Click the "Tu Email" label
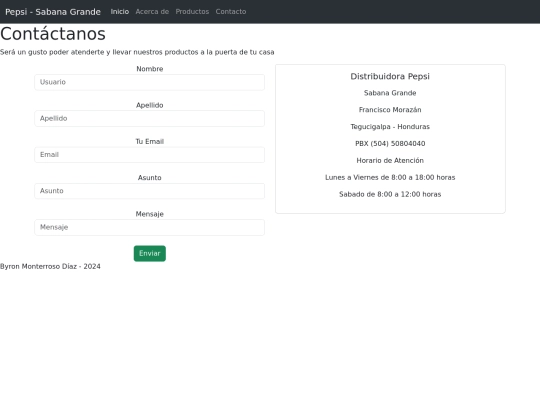 pos(149,142)
